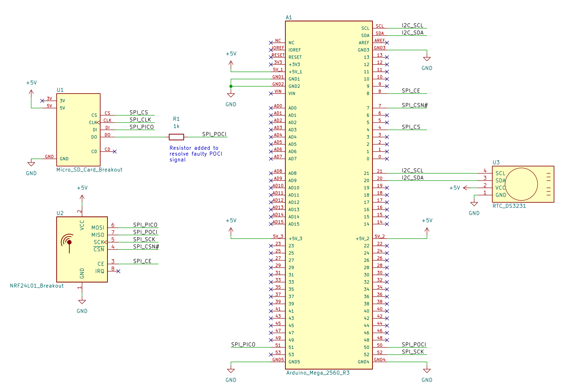Click the blue resistor explanation note text
The image size is (570, 392).
click(196, 154)
